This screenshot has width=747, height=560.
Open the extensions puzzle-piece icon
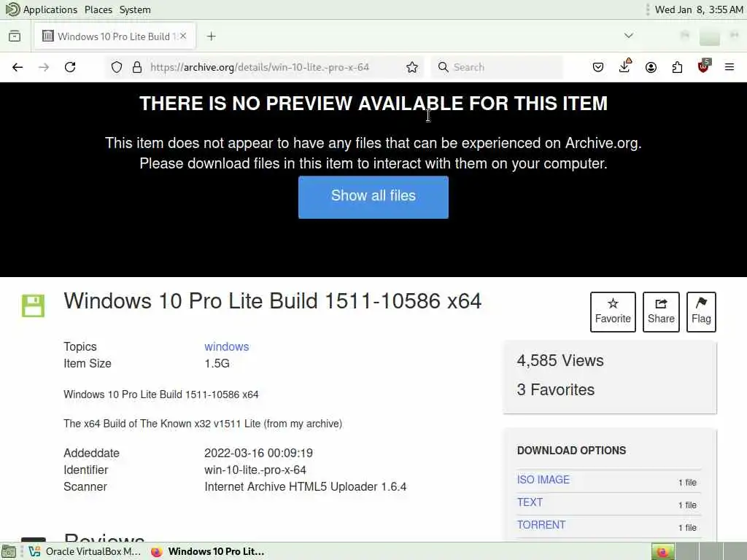(x=677, y=67)
